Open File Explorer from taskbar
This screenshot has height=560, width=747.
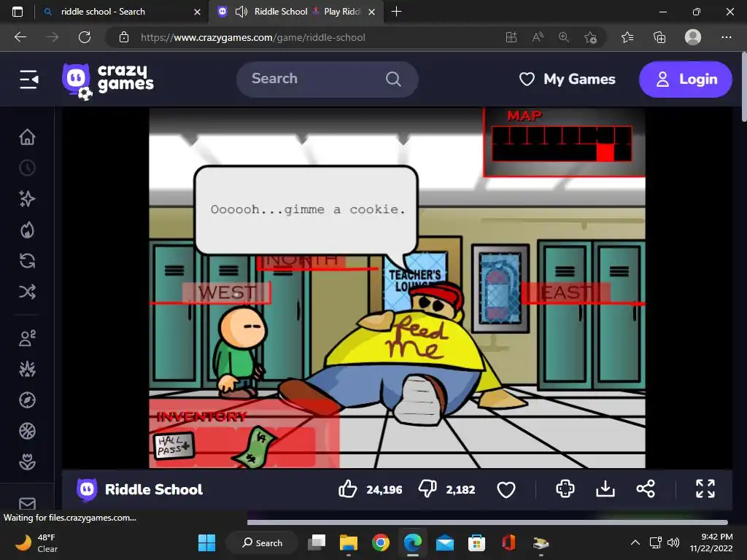pyautogui.click(x=348, y=542)
